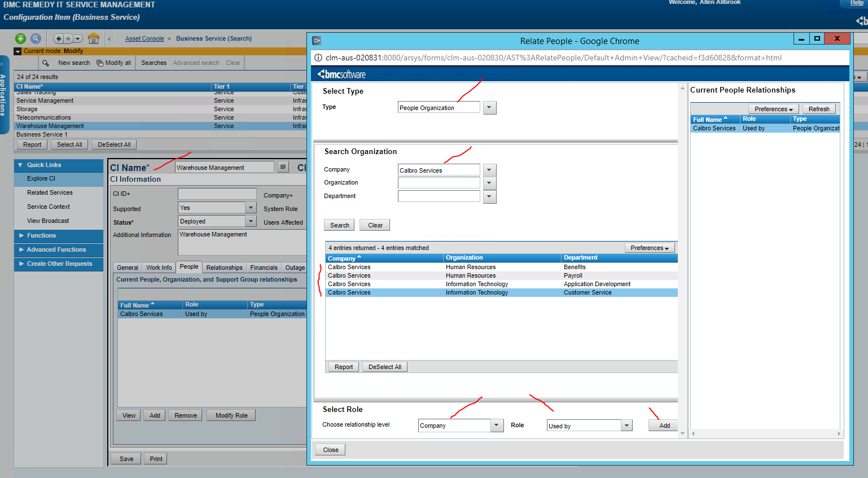Switch to the General tab
868x478 pixels.
tap(128, 267)
